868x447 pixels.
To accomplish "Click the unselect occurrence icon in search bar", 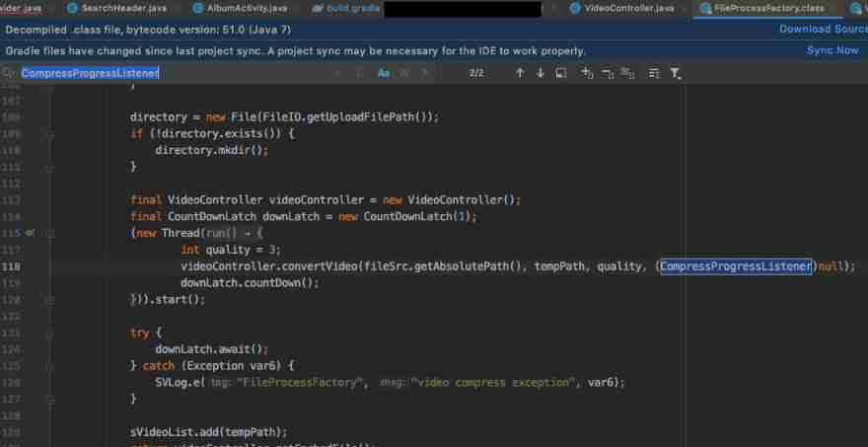I will click(608, 73).
